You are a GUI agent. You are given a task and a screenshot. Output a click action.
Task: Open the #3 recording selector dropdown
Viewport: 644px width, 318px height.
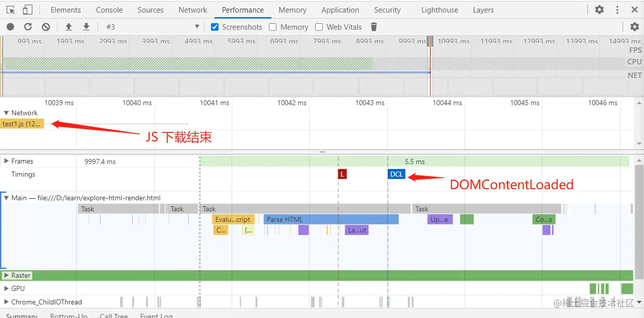(x=153, y=27)
